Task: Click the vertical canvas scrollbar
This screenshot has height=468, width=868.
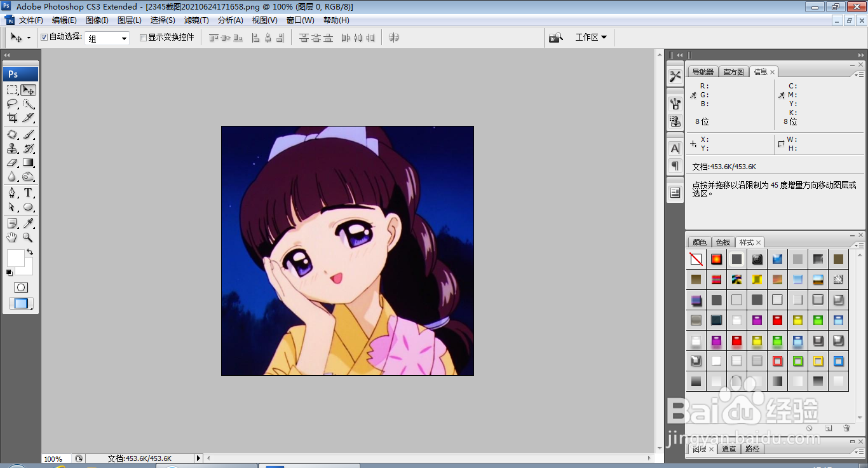Action: (659, 251)
